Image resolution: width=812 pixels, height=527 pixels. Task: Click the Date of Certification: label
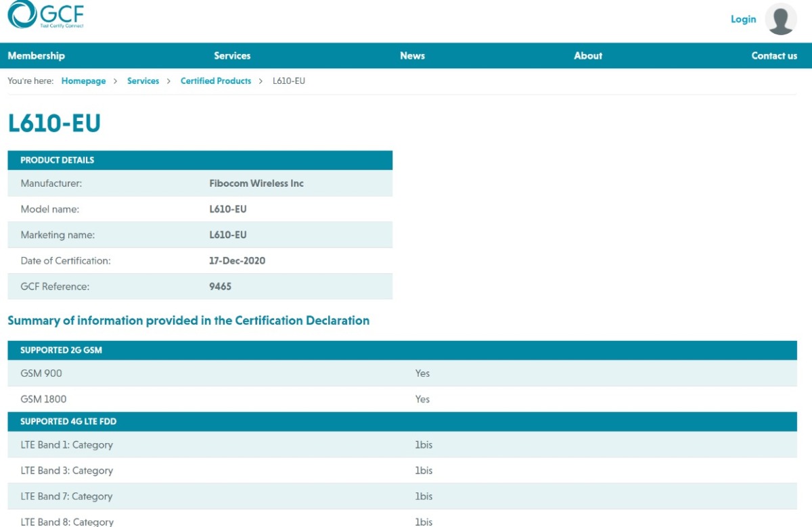coord(66,260)
